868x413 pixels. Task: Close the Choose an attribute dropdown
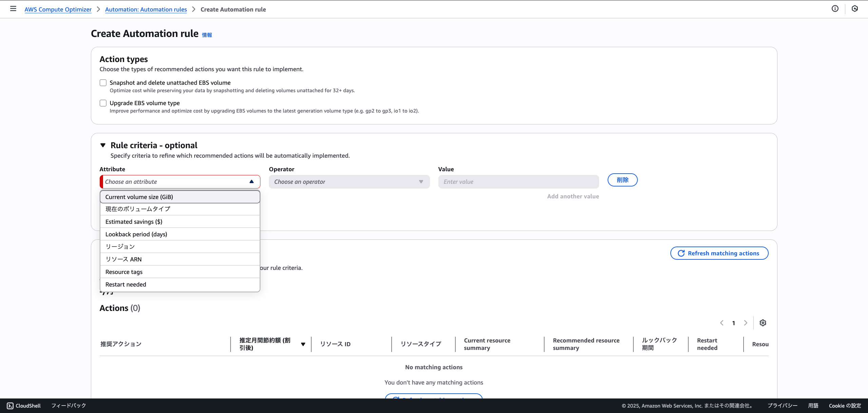pyautogui.click(x=251, y=182)
